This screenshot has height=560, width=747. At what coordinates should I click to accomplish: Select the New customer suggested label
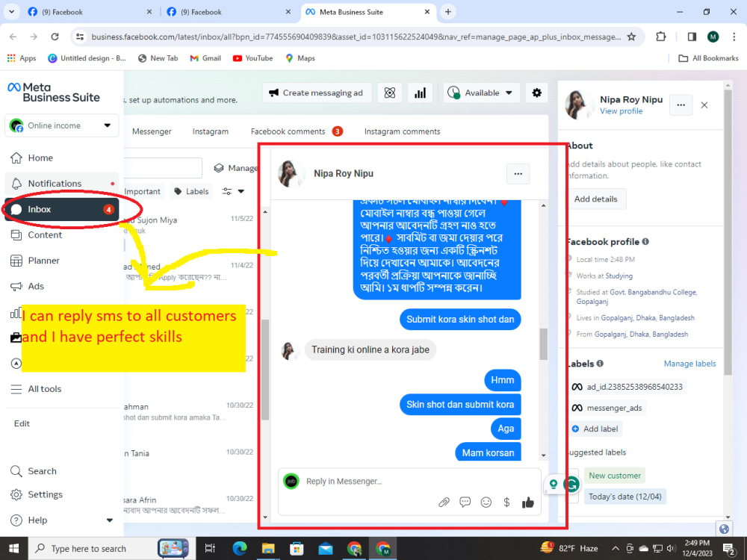[615, 476]
